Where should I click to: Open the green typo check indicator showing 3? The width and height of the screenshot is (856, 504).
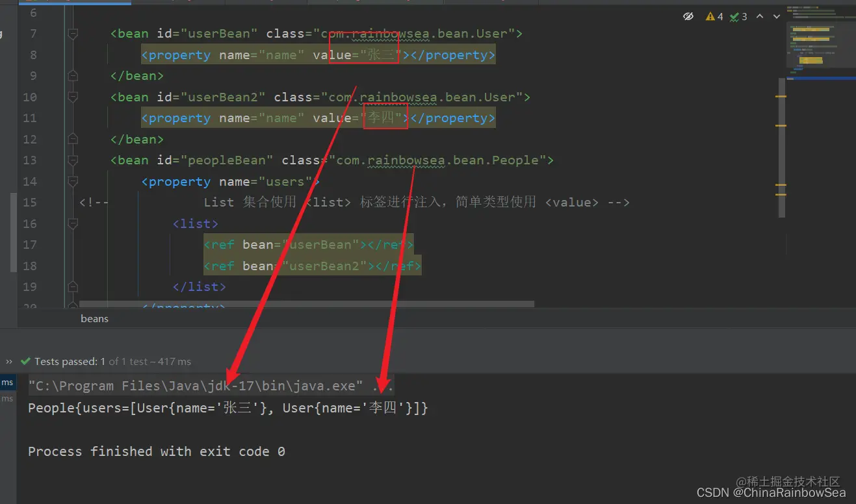738,16
